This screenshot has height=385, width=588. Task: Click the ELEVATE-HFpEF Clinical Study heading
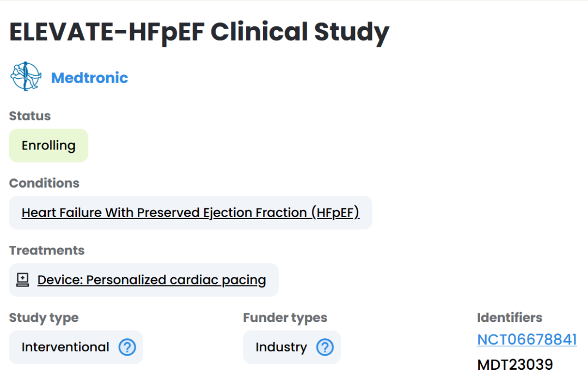[x=199, y=33]
